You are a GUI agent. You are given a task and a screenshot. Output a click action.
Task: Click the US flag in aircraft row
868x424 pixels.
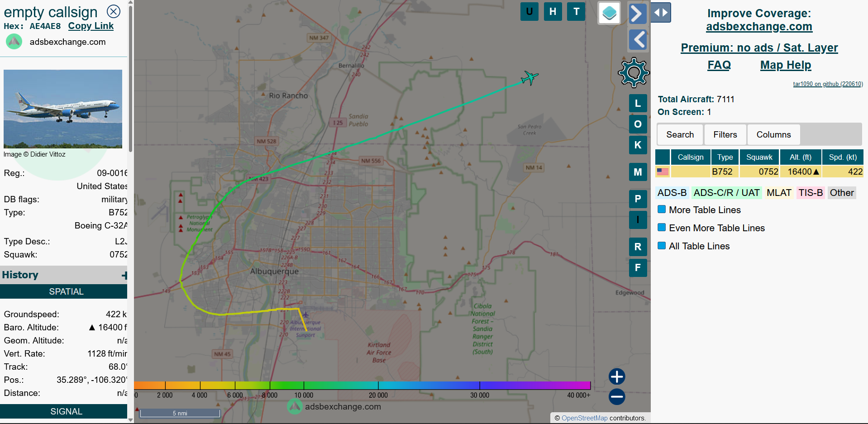[x=663, y=172]
